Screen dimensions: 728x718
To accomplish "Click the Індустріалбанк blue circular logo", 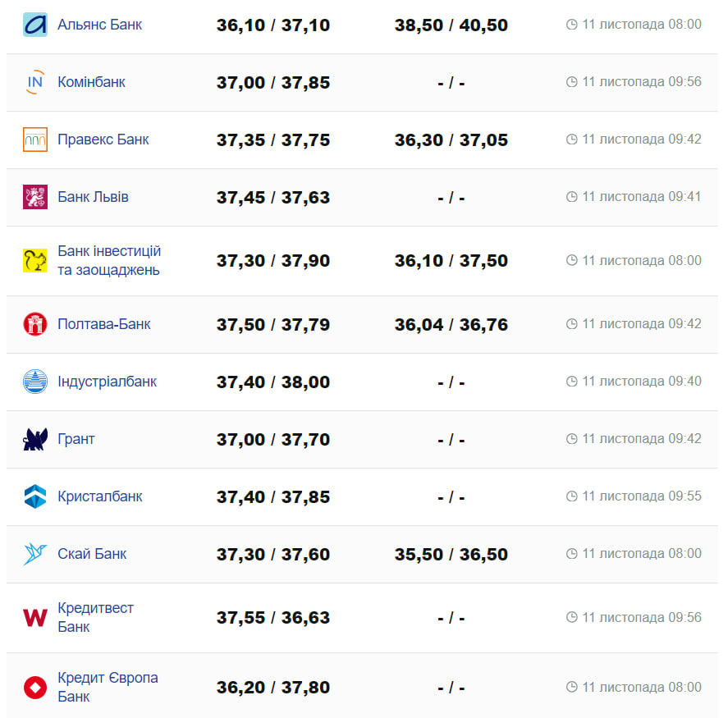I will click(35, 382).
